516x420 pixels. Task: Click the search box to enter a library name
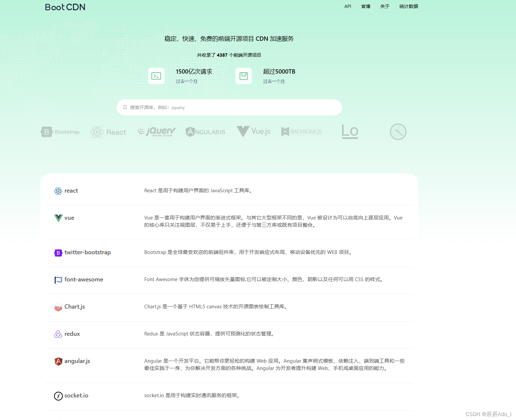(x=229, y=107)
